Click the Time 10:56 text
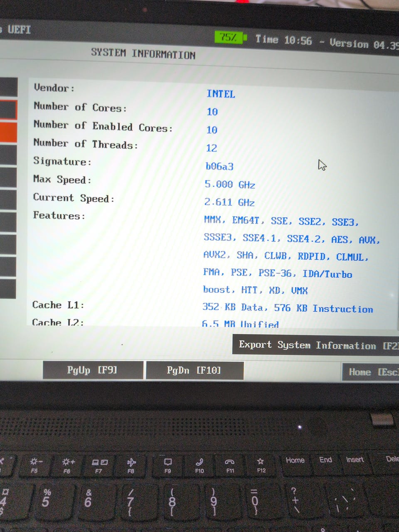This screenshot has height=532, width=399. tap(283, 40)
